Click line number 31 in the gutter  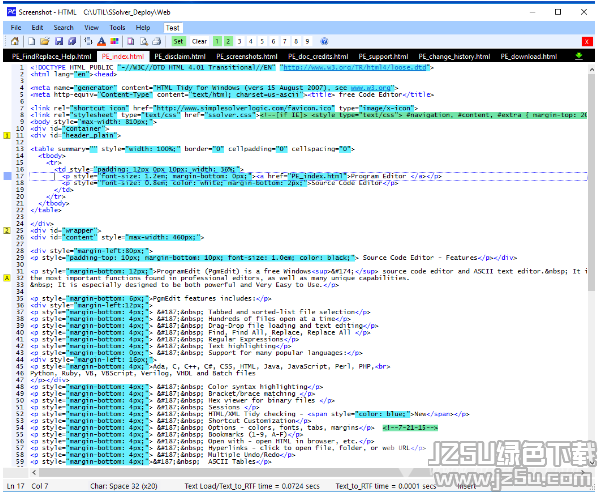click(20, 271)
